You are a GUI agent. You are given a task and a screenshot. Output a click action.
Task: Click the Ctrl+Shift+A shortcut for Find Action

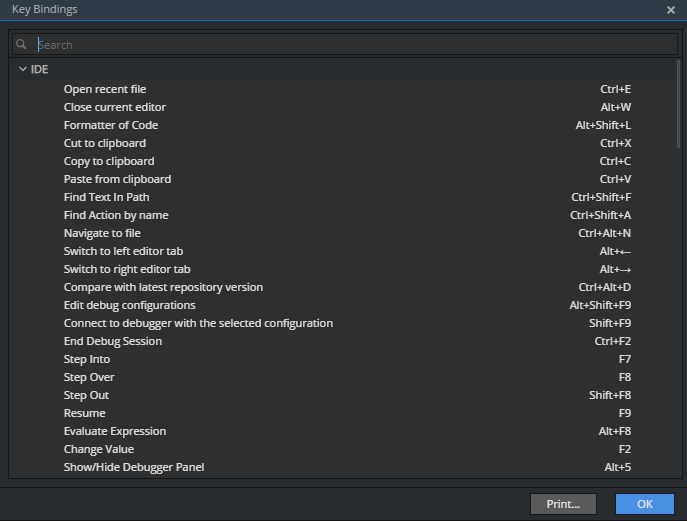click(x=600, y=215)
